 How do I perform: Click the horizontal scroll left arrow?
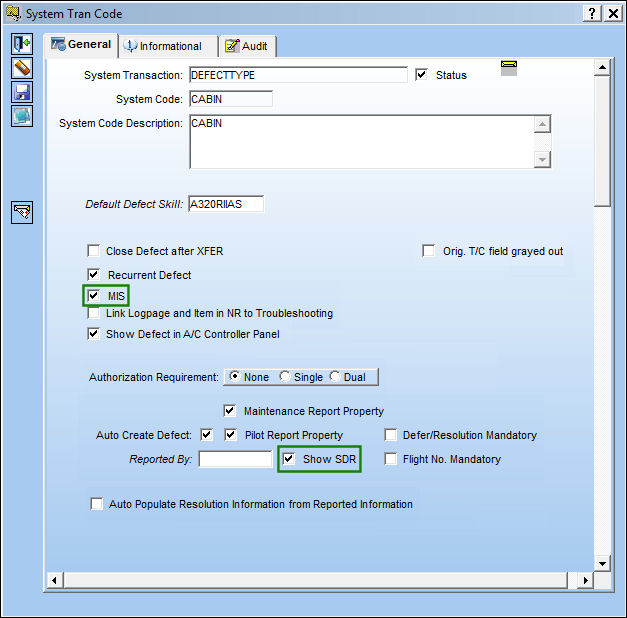tap(54, 580)
